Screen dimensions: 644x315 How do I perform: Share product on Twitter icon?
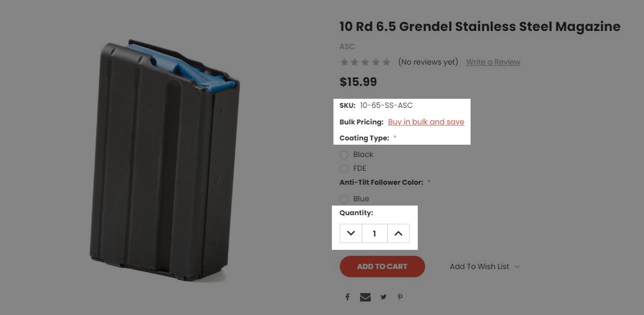(x=383, y=297)
